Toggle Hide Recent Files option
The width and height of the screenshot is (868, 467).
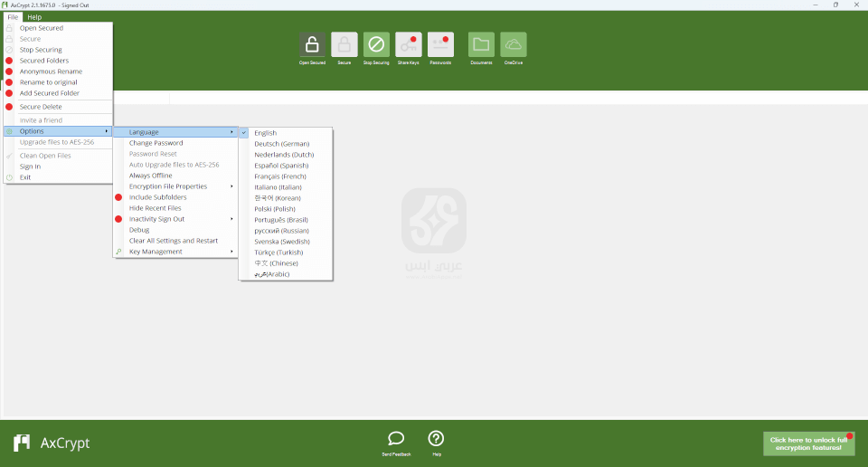point(155,208)
